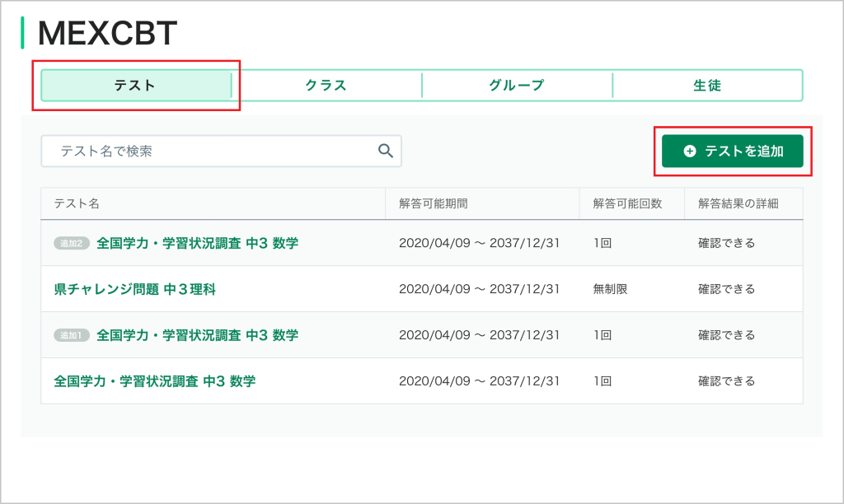Focus the テスト名で検索 search field

click(x=221, y=152)
